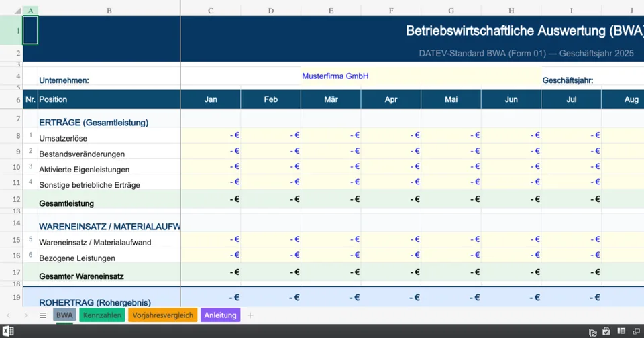Image resolution: width=644 pixels, height=338 pixels.
Task: Click the Bestandsveränderungen label
Action: coord(82,154)
